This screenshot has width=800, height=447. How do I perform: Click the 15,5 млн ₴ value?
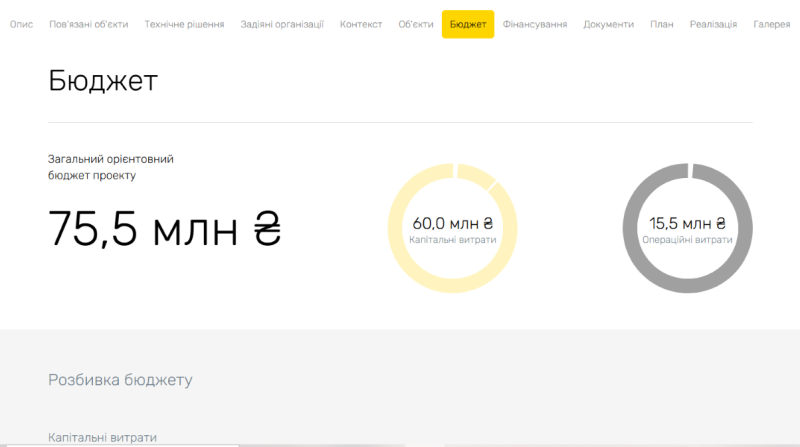[687, 223]
